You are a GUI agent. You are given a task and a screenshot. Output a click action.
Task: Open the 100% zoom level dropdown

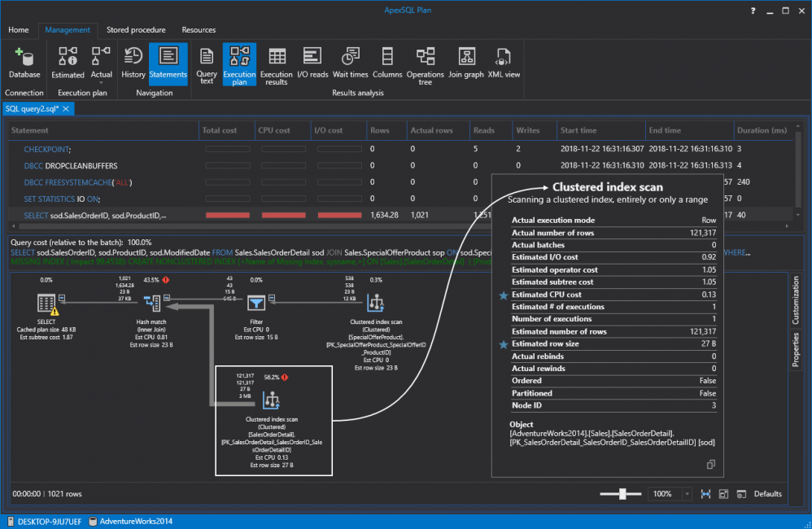coord(688,494)
